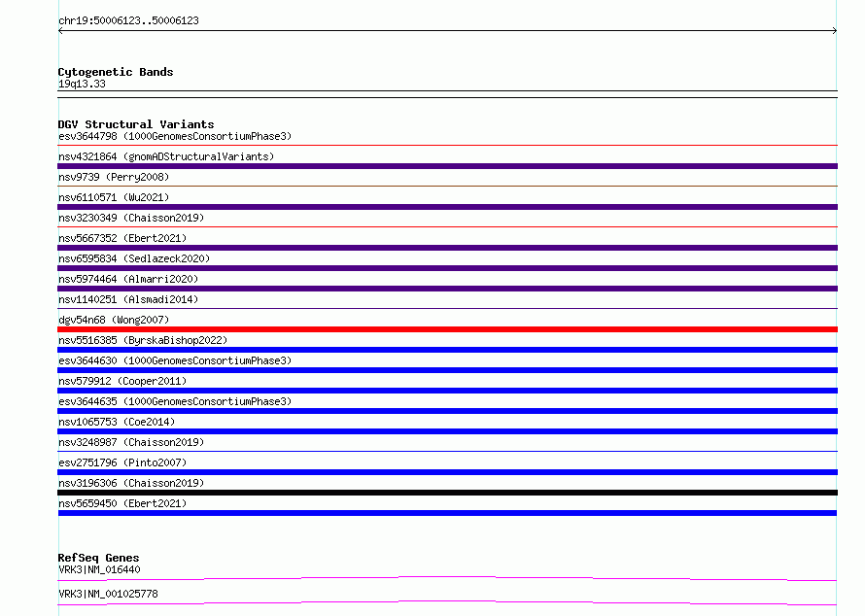
Task: Click variant nsv9739 (Perry2008) label
Action: (114, 177)
